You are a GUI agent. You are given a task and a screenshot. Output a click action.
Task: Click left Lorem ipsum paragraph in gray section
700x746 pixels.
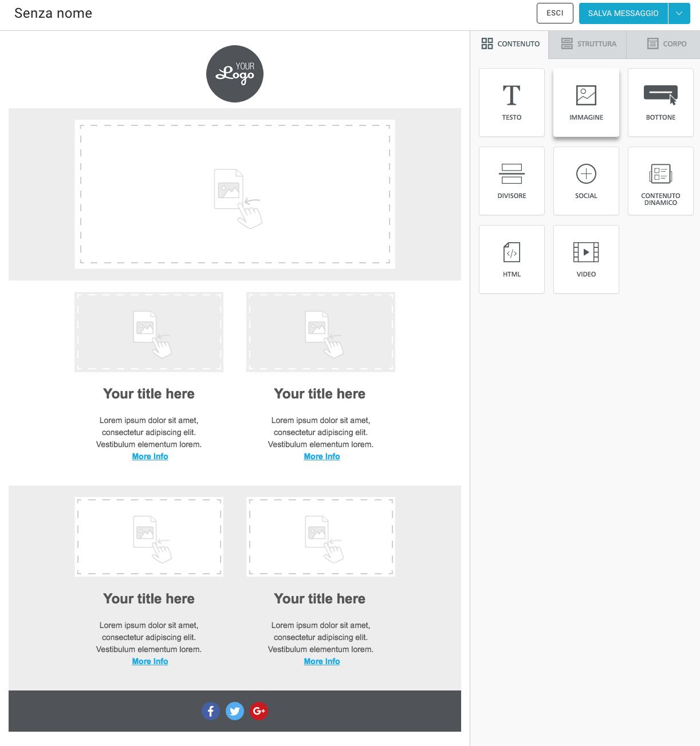point(149,637)
